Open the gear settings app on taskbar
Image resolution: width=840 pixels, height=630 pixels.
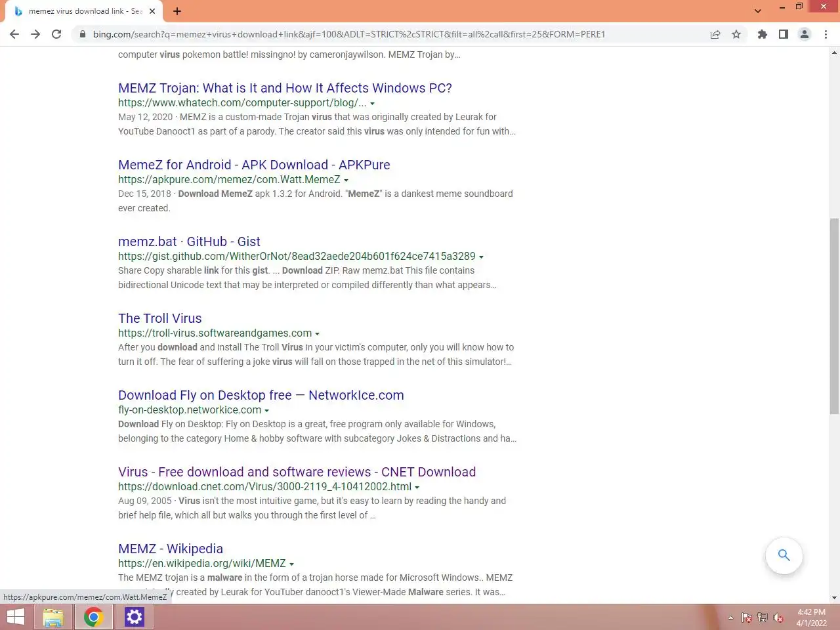[x=134, y=617]
